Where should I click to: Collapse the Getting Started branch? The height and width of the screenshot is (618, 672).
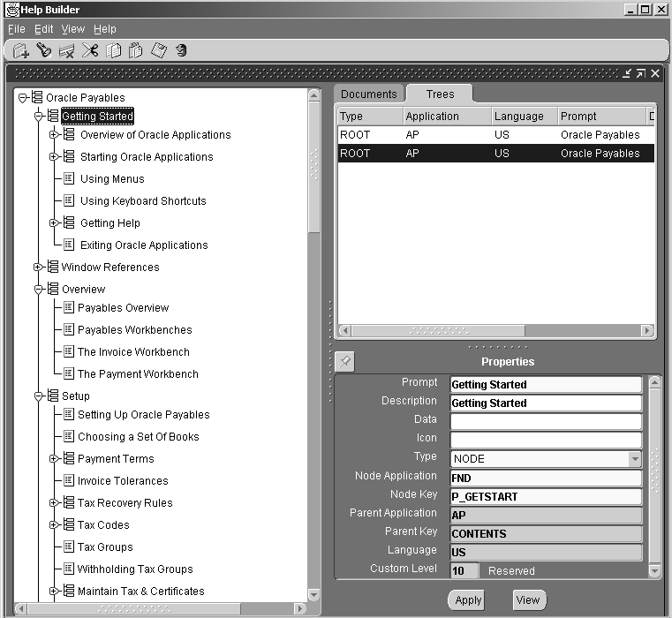(39, 117)
